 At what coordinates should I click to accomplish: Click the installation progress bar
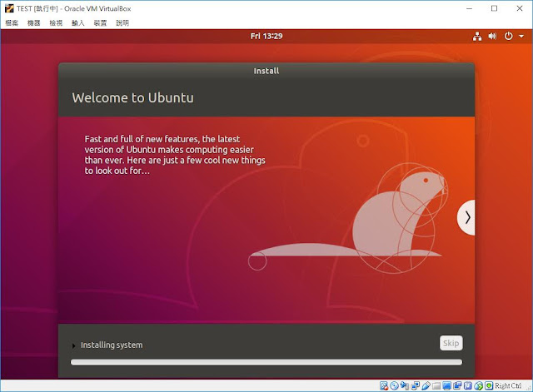pyautogui.click(x=266, y=362)
